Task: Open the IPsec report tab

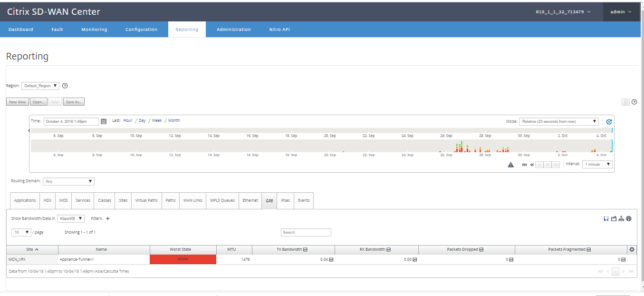Action: [x=286, y=200]
